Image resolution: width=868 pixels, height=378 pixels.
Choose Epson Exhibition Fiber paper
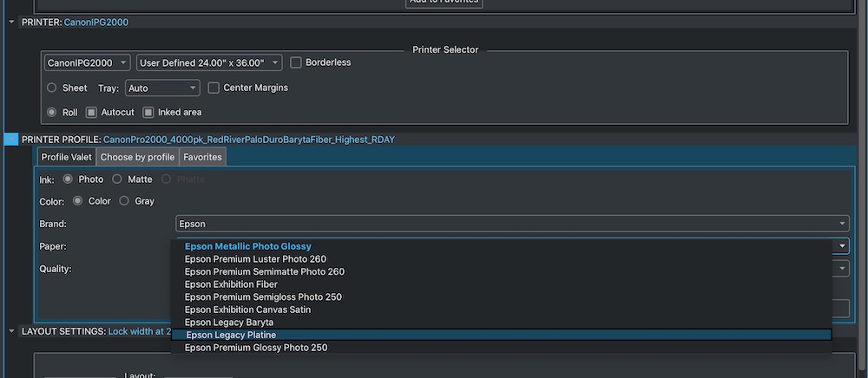click(501, 284)
